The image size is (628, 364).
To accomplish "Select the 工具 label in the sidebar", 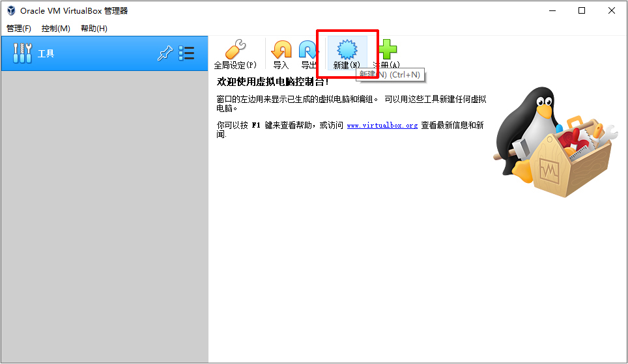I will point(46,53).
